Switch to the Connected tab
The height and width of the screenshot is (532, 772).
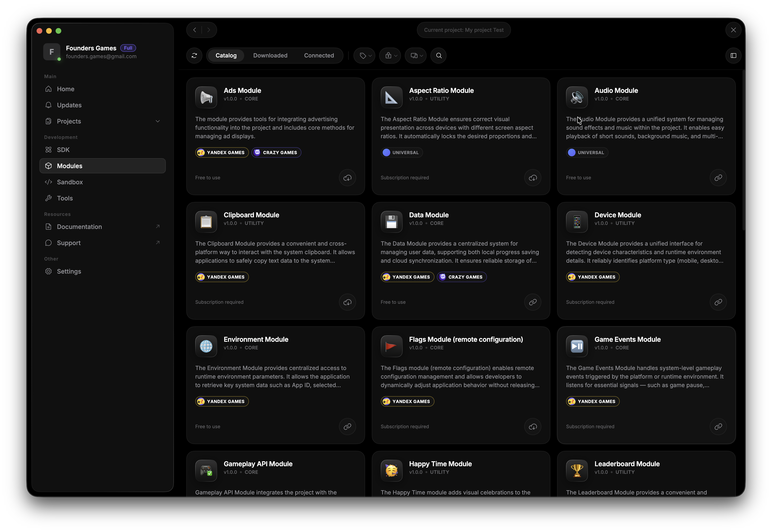(319, 56)
